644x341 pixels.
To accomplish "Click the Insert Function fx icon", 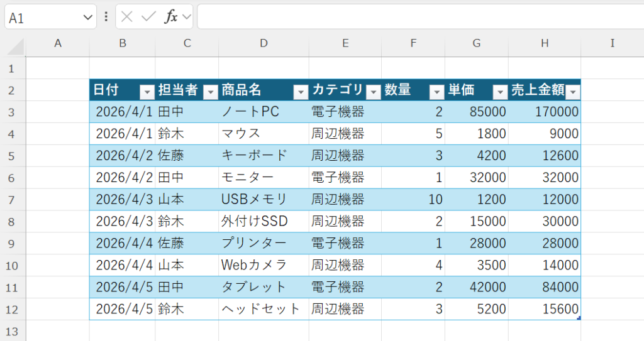I will coord(170,17).
